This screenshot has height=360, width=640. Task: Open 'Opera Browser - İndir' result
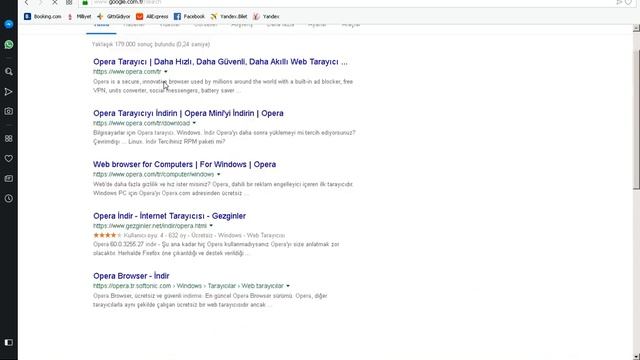pyautogui.click(x=131, y=276)
